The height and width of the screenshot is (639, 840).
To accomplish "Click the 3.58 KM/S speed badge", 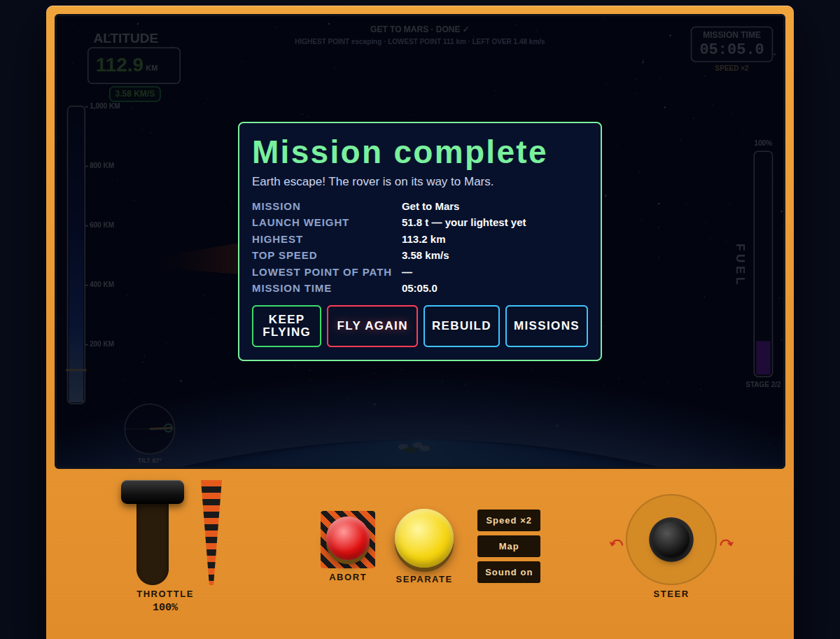I will coord(135,94).
